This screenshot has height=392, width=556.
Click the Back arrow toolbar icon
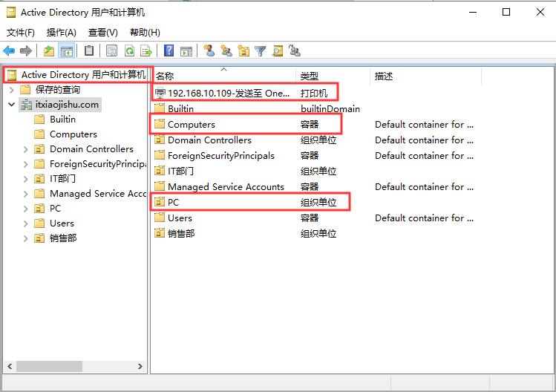point(9,51)
